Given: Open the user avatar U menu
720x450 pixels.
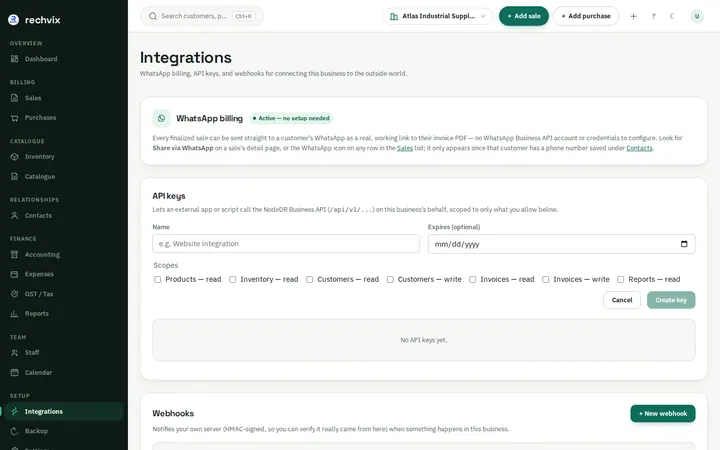Looking at the screenshot, I should [697, 16].
